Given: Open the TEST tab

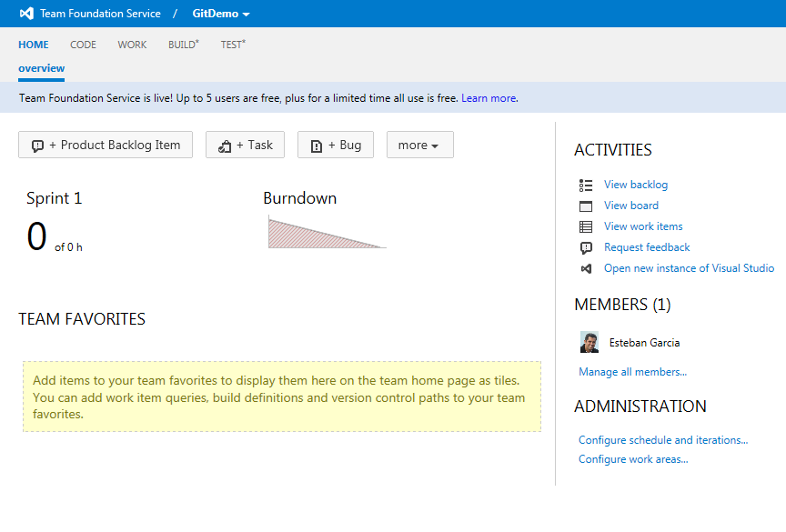Looking at the screenshot, I should click(x=233, y=44).
